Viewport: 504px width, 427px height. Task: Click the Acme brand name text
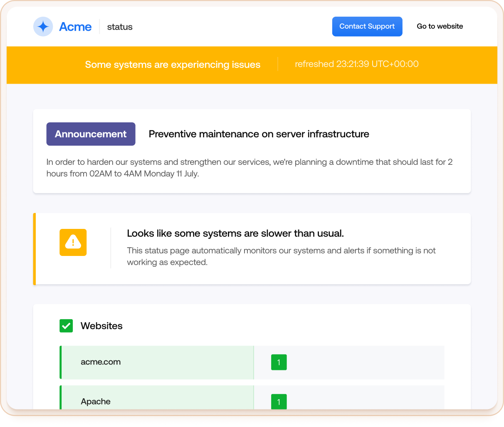75,27
